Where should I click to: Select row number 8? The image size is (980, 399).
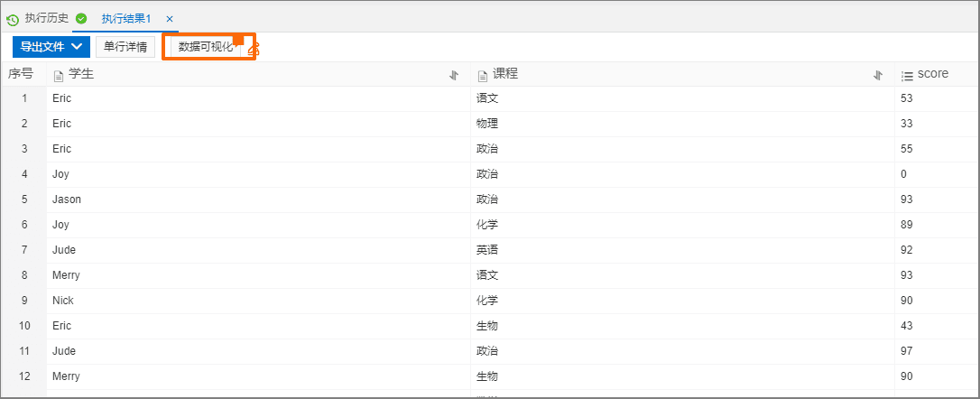coord(24,275)
